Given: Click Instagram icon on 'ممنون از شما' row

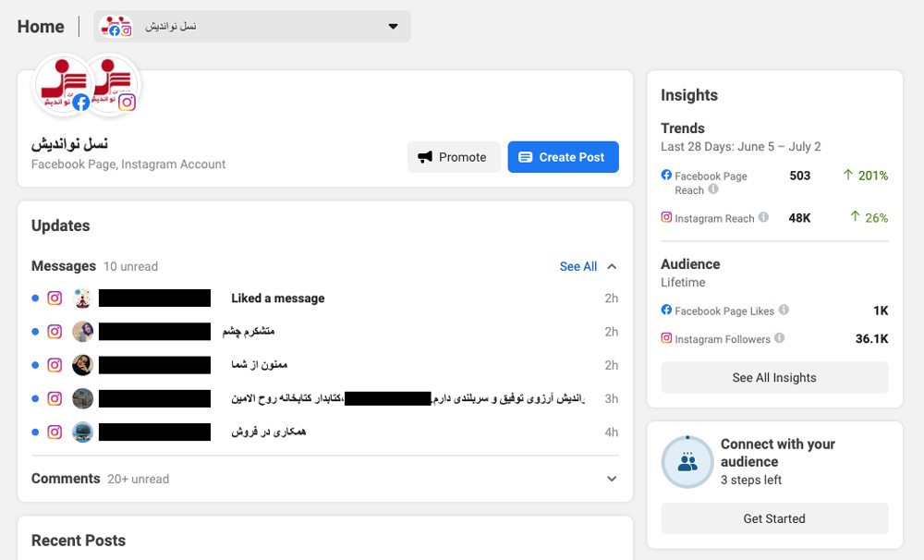Looking at the screenshot, I should tap(55, 365).
